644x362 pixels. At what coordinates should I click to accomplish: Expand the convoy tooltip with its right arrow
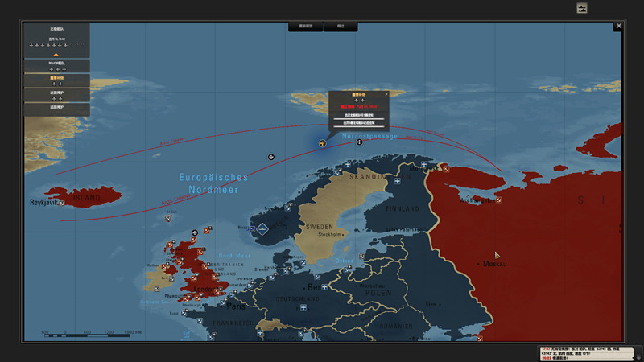386,94
